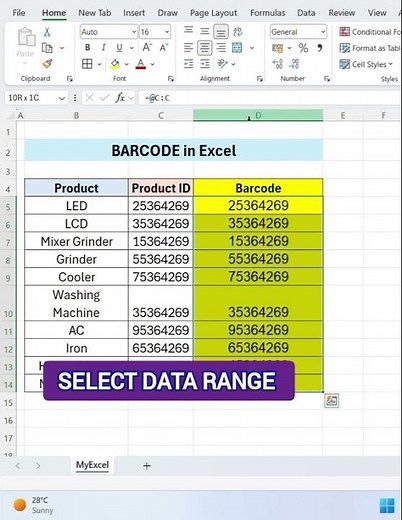Switch to the New Tab ribbon tab
402x520 pixels.
point(95,13)
